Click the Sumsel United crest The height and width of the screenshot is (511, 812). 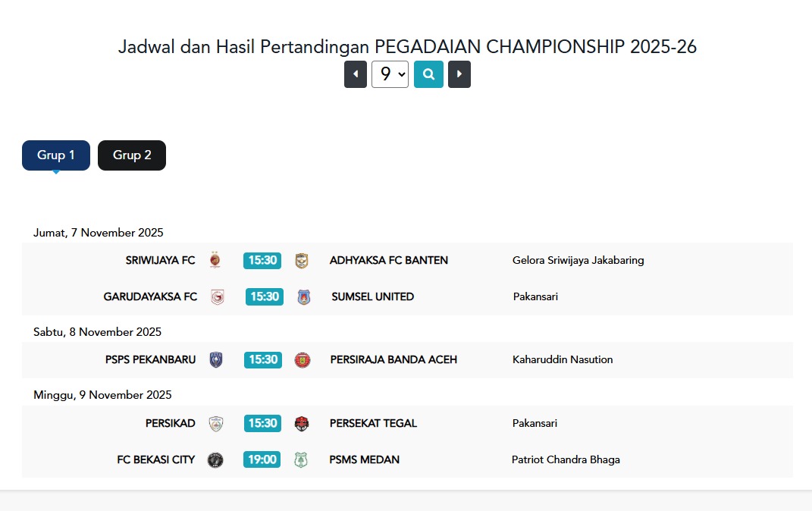(x=304, y=296)
